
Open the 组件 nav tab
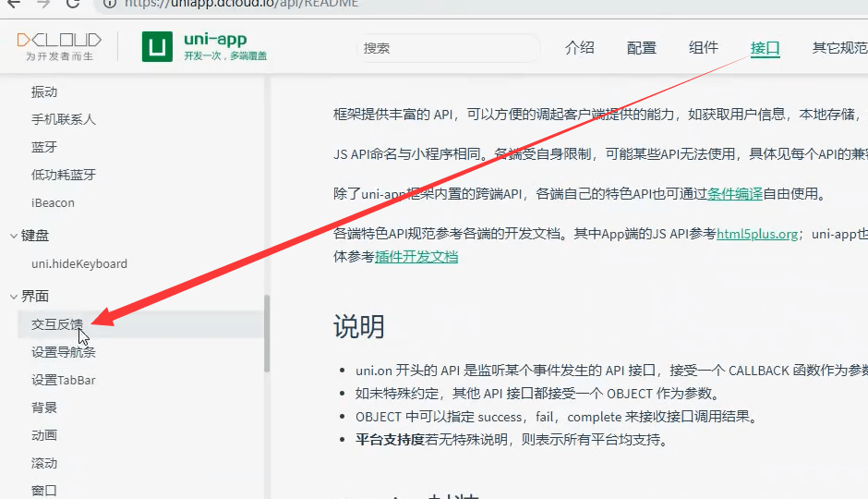click(704, 48)
